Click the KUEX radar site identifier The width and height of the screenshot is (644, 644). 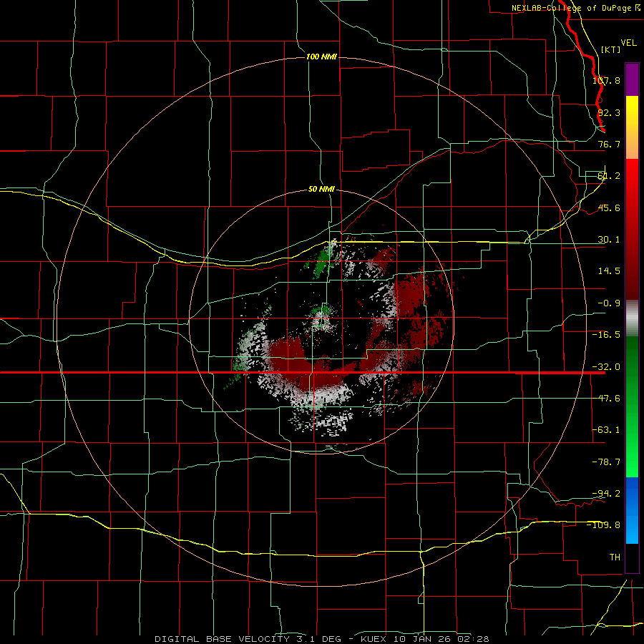374,639
